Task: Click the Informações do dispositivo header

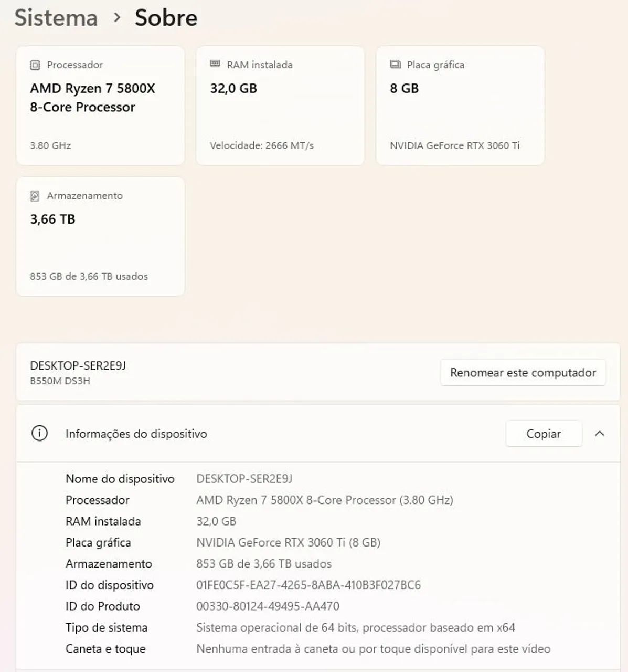Action: [136, 434]
